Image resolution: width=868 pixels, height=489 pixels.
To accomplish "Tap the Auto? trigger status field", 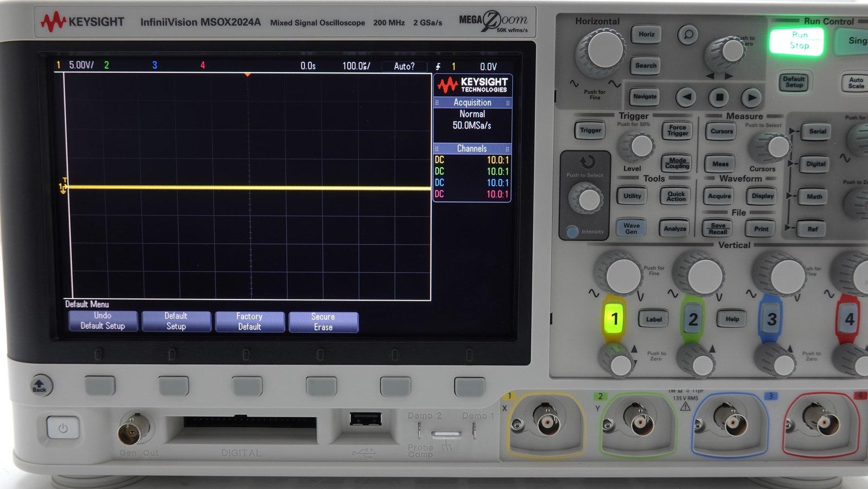I will pyautogui.click(x=404, y=66).
